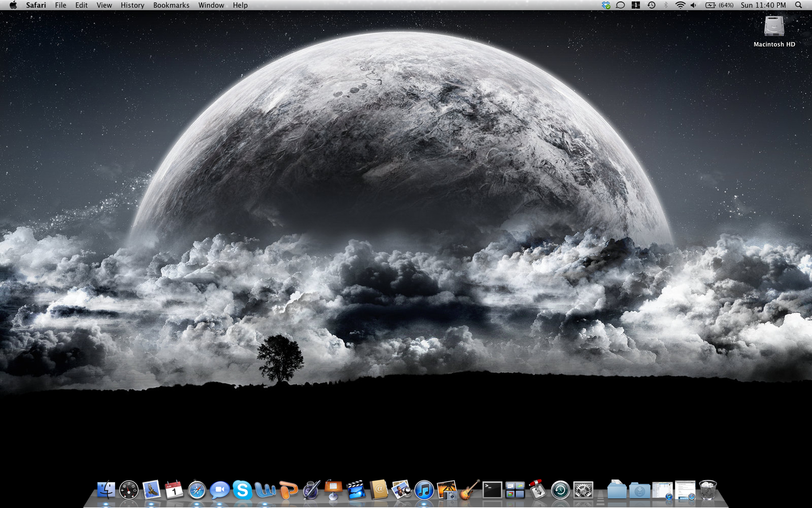Image resolution: width=812 pixels, height=508 pixels.
Task: Open Skype from the Dock
Action: pyautogui.click(x=242, y=490)
